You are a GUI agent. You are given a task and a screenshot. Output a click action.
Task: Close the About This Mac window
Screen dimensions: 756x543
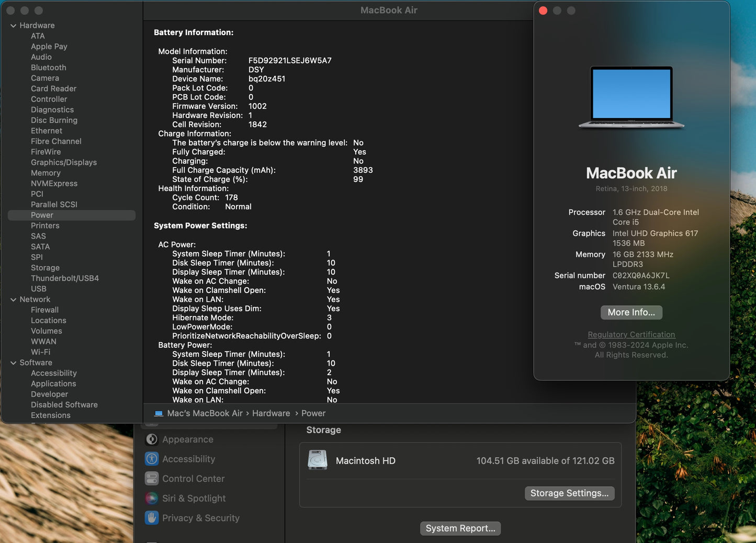543,11
